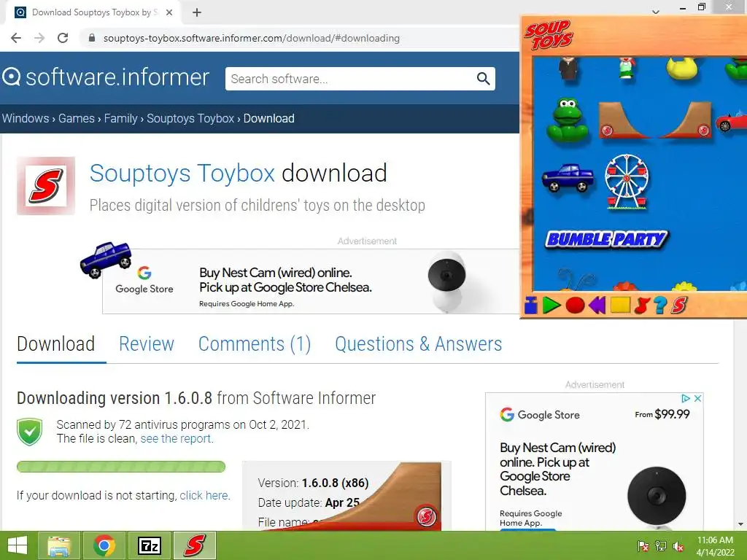747x560 pixels.
Task: Click the magnifier search icon
Action: [x=483, y=79]
